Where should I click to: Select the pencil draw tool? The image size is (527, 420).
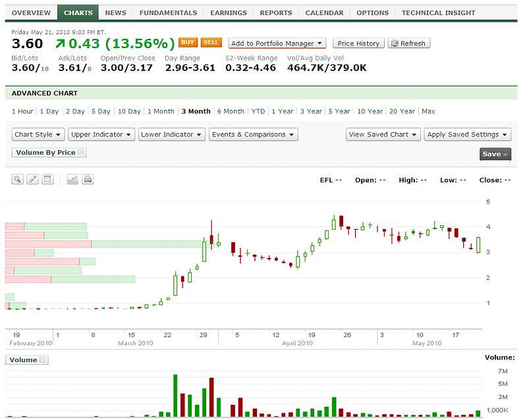[32, 179]
